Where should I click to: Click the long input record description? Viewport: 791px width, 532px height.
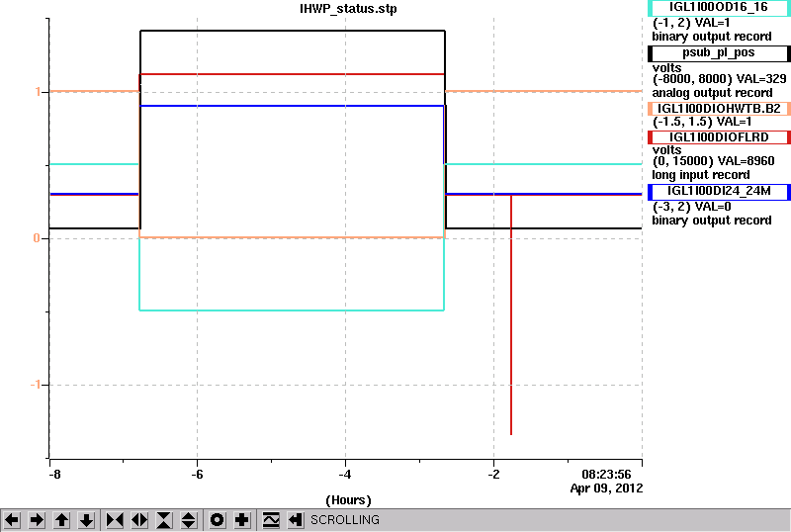[701, 175]
